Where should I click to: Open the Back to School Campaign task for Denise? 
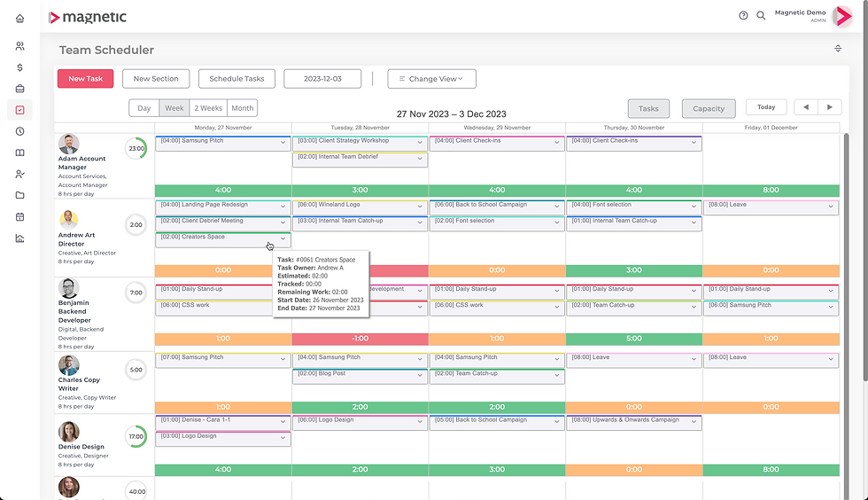[x=497, y=422]
